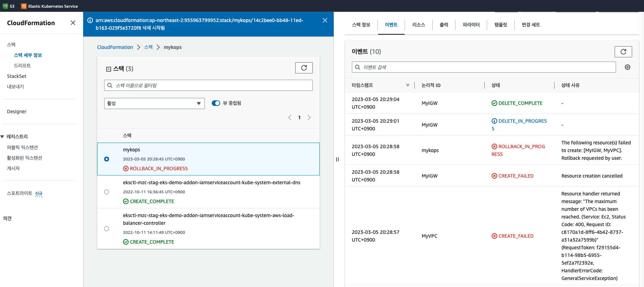Switch to the outputs tab

click(x=444, y=25)
